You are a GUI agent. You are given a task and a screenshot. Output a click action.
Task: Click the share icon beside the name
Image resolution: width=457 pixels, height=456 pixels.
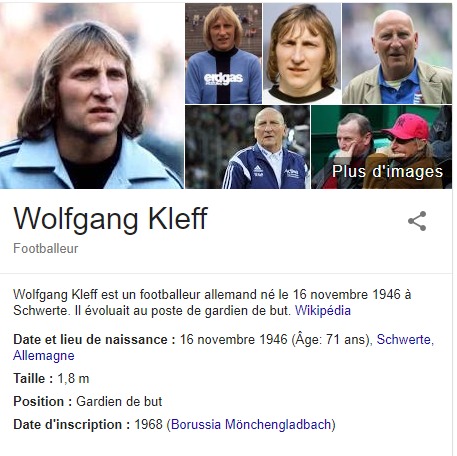(417, 221)
